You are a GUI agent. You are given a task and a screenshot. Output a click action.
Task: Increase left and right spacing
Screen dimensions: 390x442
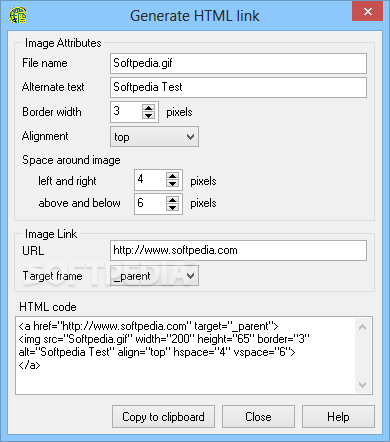pos(172,176)
